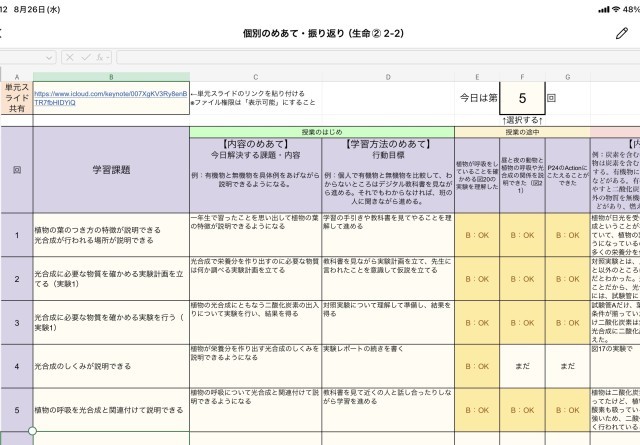Screen dimensions: 640x445
Task: Select the 単元スライドのリンクを貼り付ける note cell
Action: click(x=256, y=98)
